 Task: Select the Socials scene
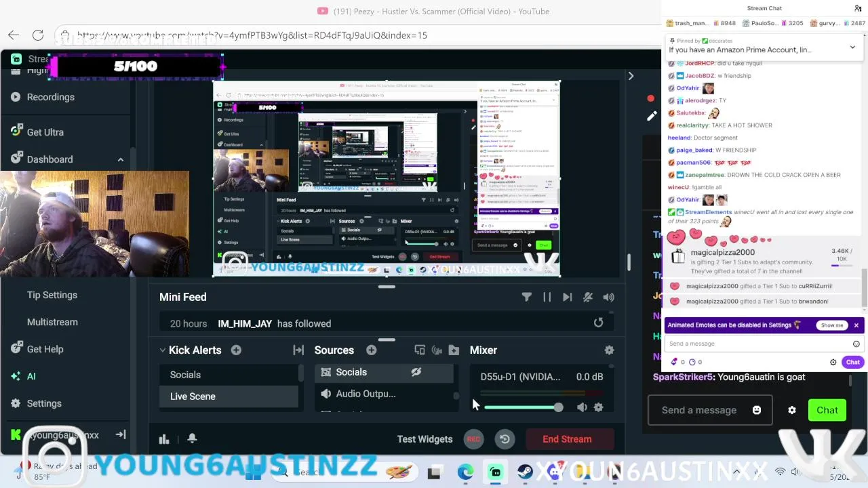pos(229,375)
